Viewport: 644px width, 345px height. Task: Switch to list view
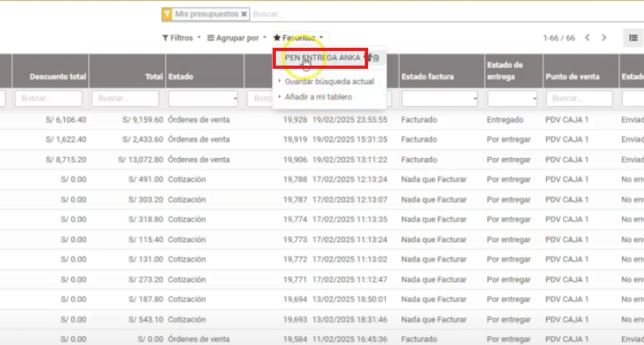point(633,38)
